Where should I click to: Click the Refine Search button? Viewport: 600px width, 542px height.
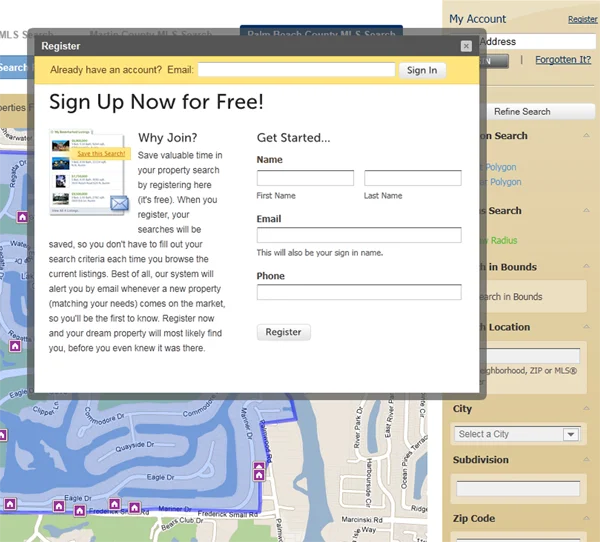click(x=521, y=111)
